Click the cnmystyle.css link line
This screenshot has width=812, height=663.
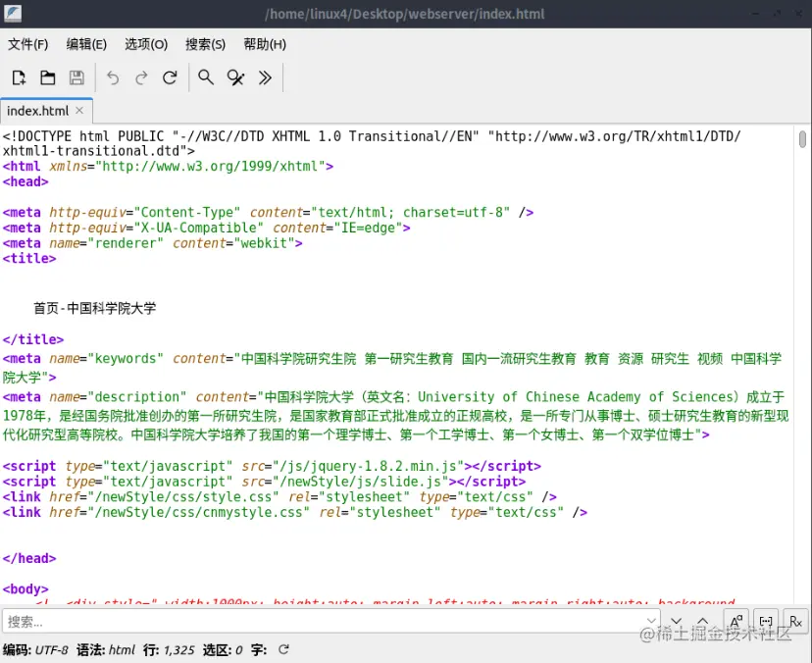294,513
